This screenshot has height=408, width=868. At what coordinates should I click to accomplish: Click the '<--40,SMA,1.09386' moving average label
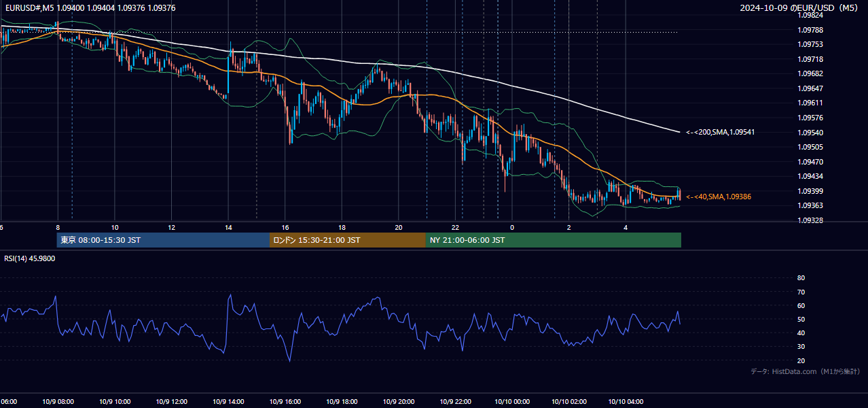(719, 197)
